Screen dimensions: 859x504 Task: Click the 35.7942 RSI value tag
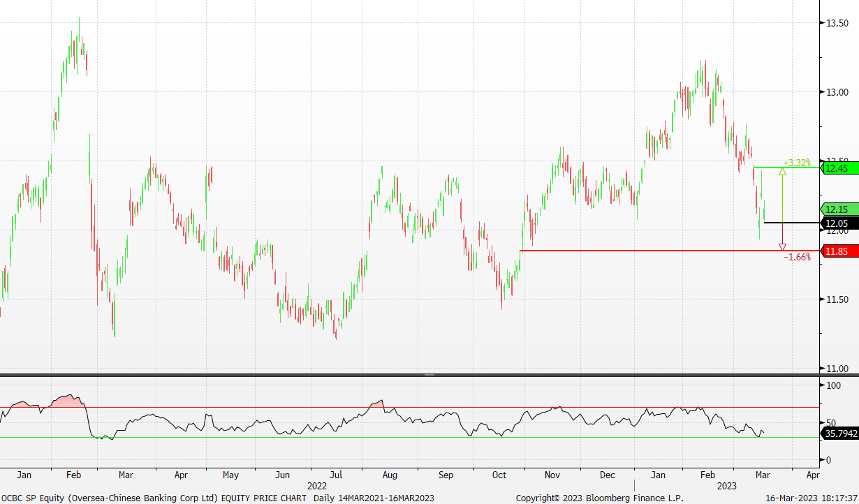click(x=840, y=433)
